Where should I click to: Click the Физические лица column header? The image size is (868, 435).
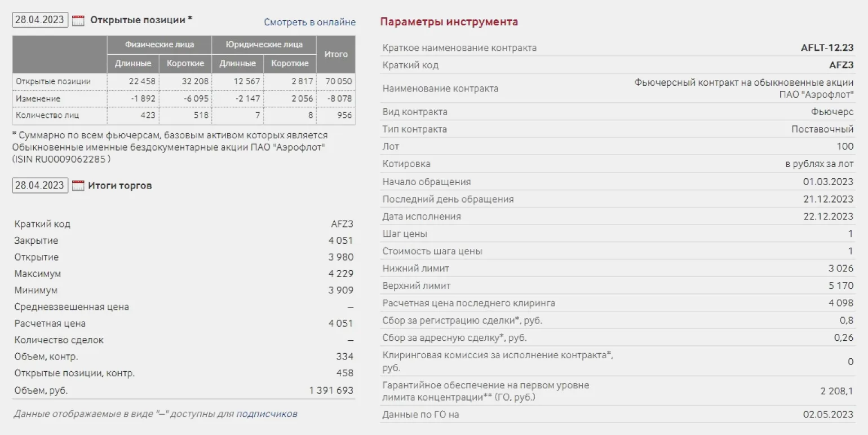tap(159, 45)
